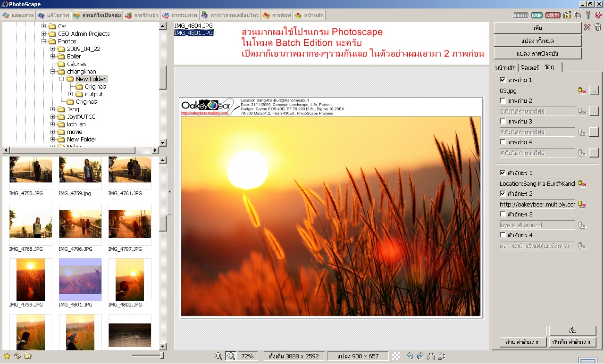This screenshot has height=364, width=604.
Task: Click the language selection icon
Action: coord(553,16)
